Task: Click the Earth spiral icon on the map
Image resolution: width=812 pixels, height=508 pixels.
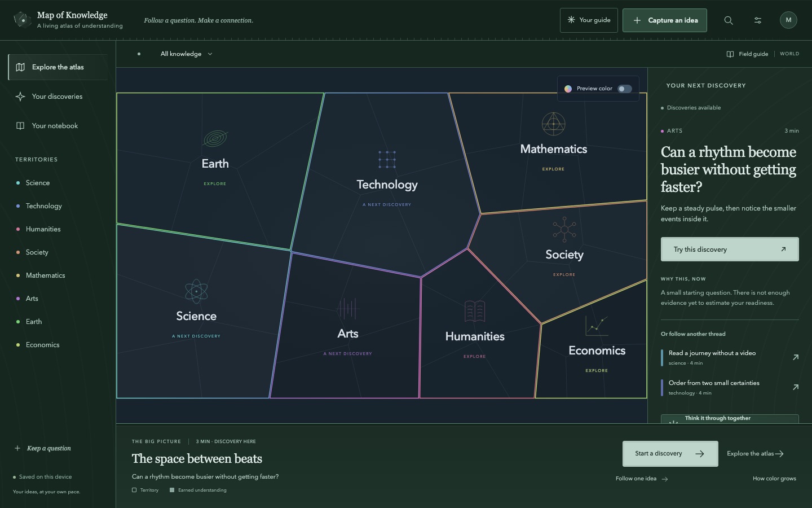Action: [x=215, y=138]
